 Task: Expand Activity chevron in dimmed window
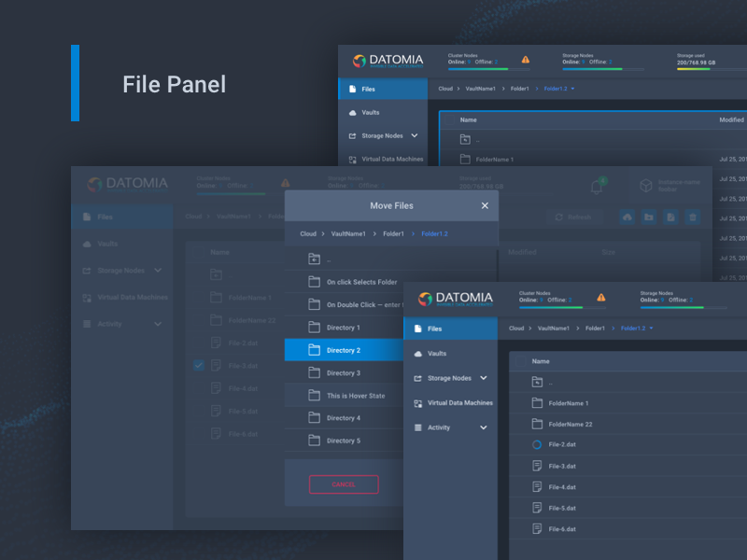(x=158, y=324)
